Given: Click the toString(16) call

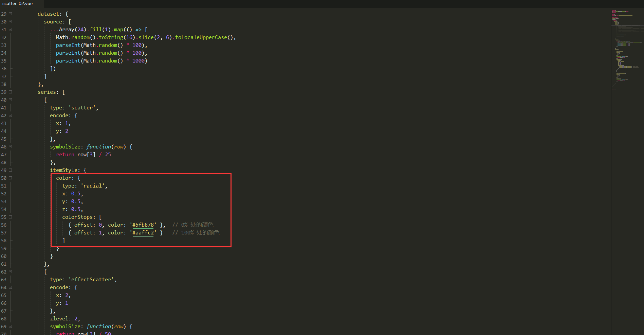Looking at the screenshot, I should pyautogui.click(x=117, y=37).
